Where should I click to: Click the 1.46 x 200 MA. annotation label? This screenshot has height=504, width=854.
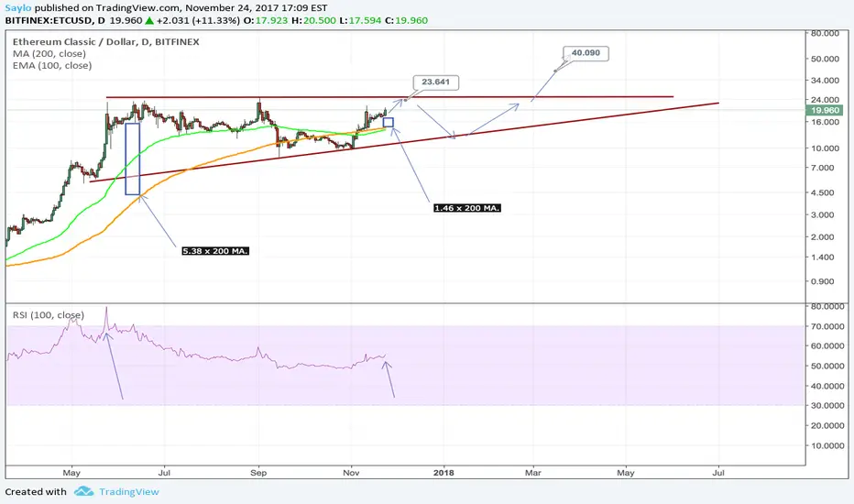(x=467, y=208)
